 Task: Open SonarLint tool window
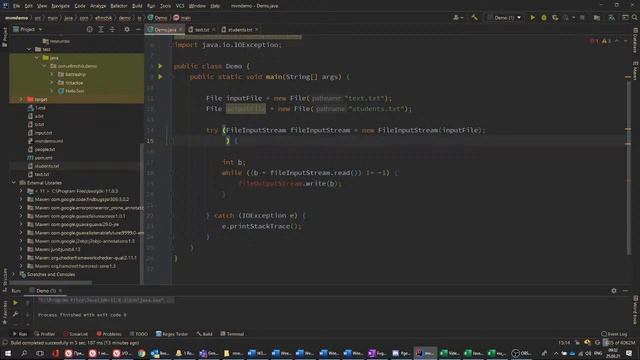pos(76,334)
